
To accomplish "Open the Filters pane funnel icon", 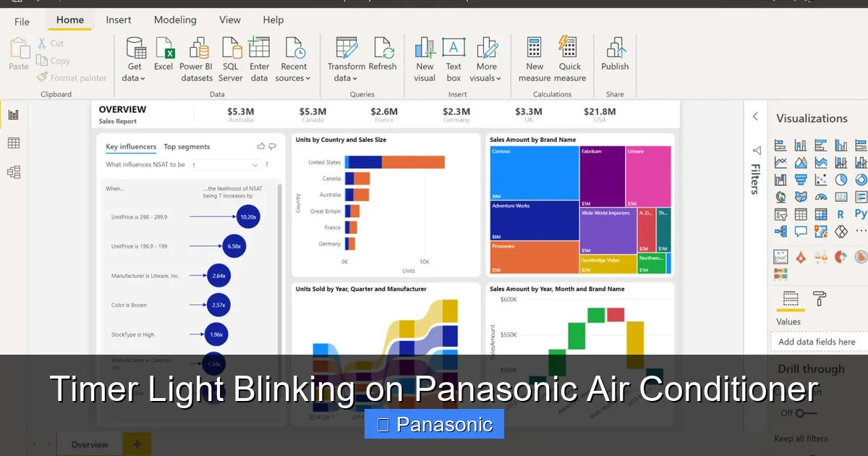I will (756, 151).
